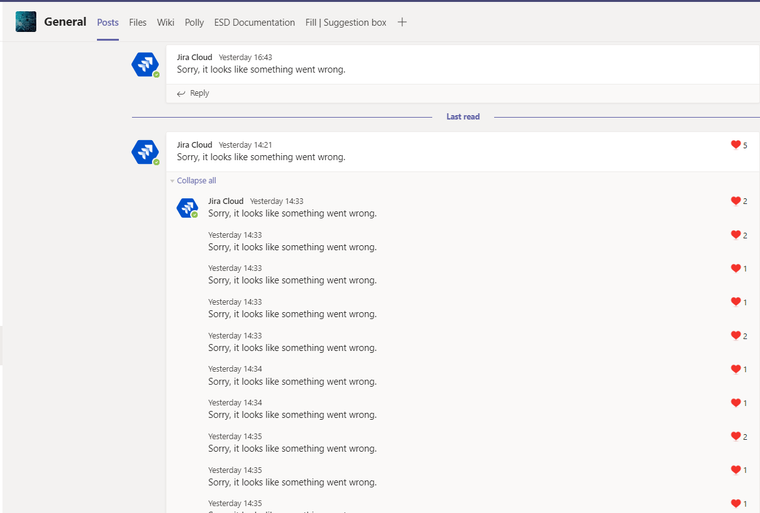This screenshot has width=760, height=513.
Task: Click the Yesterday 16:43 timestamp
Action: (245, 57)
